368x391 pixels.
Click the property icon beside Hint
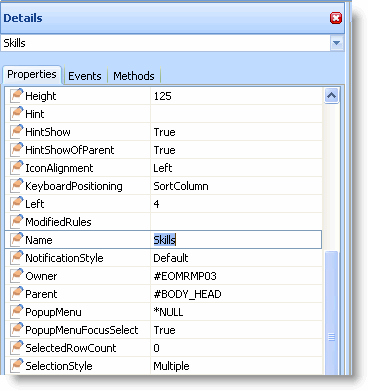tap(16, 113)
